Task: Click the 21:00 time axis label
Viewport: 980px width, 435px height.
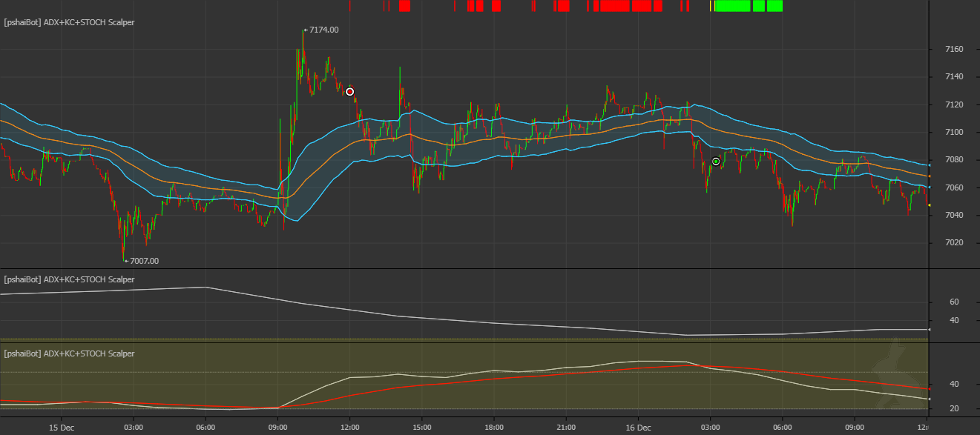Action: tap(566, 428)
